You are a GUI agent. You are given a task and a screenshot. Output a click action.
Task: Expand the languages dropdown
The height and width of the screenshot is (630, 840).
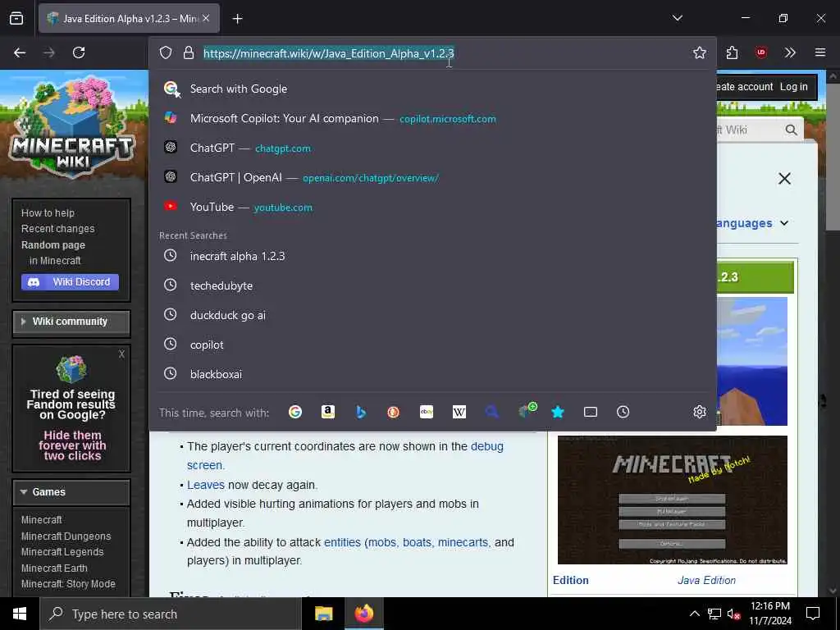752,223
